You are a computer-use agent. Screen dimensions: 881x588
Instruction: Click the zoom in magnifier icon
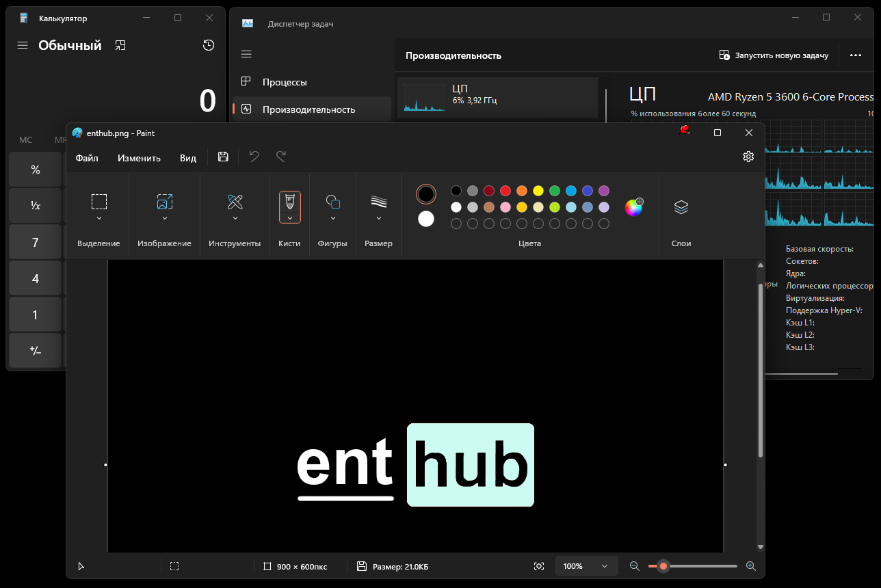click(x=751, y=566)
